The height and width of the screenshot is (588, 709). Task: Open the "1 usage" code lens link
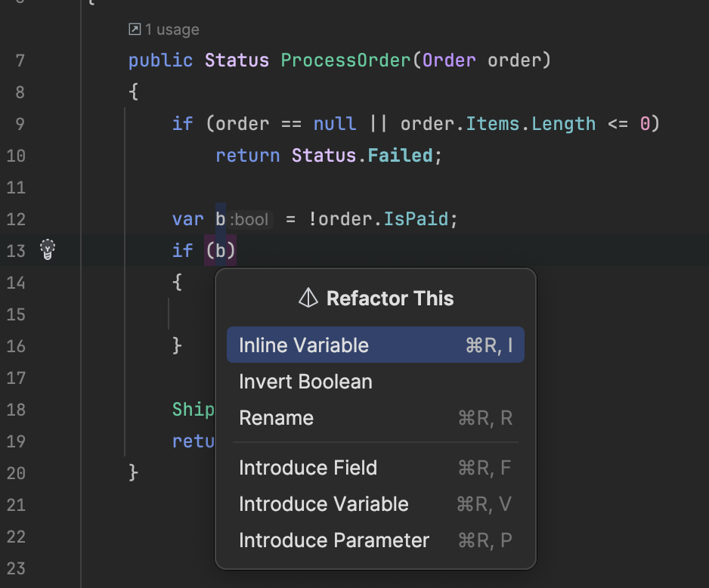click(x=172, y=29)
